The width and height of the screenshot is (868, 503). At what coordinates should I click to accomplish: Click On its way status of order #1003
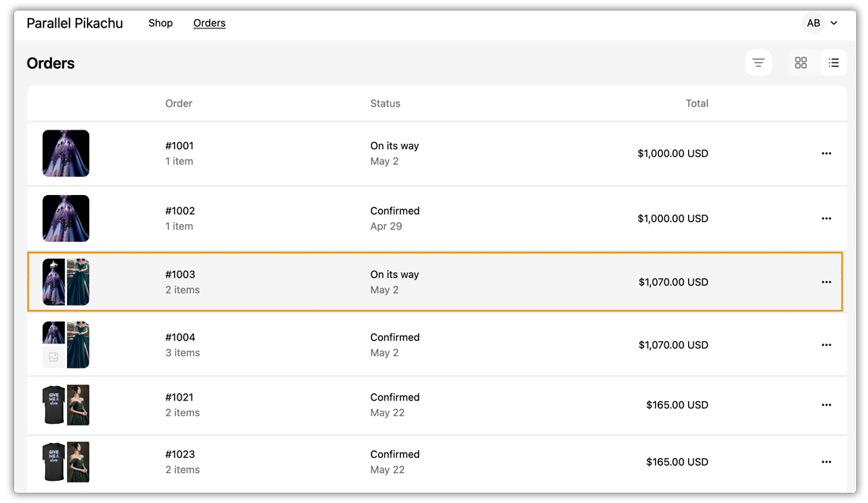point(395,274)
